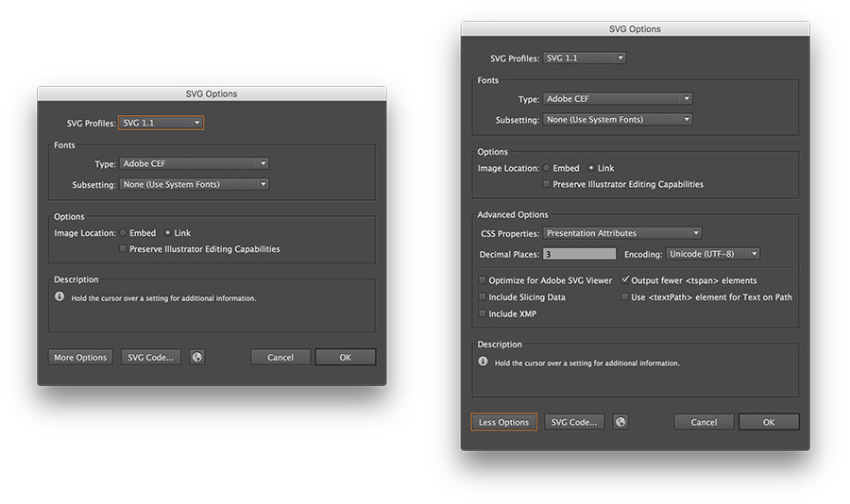Enable the Include Slicing Data checkbox
This screenshot has height=504, width=850.
(x=483, y=297)
